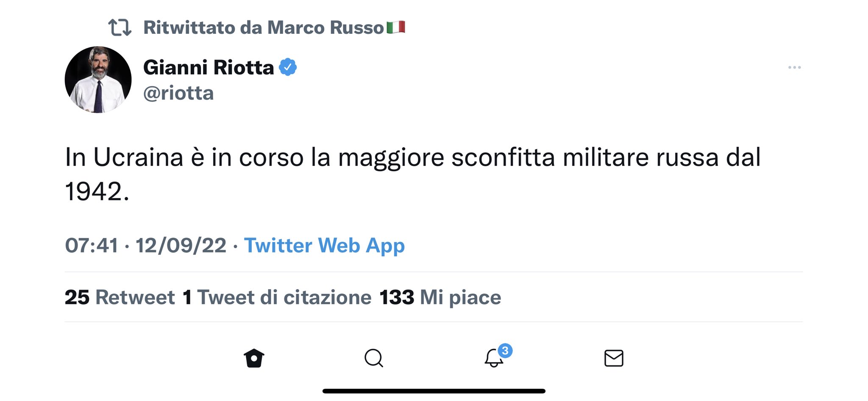The height and width of the screenshot is (401, 868).
Task: View the 1 Tweet di citazione
Action: pos(277,297)
